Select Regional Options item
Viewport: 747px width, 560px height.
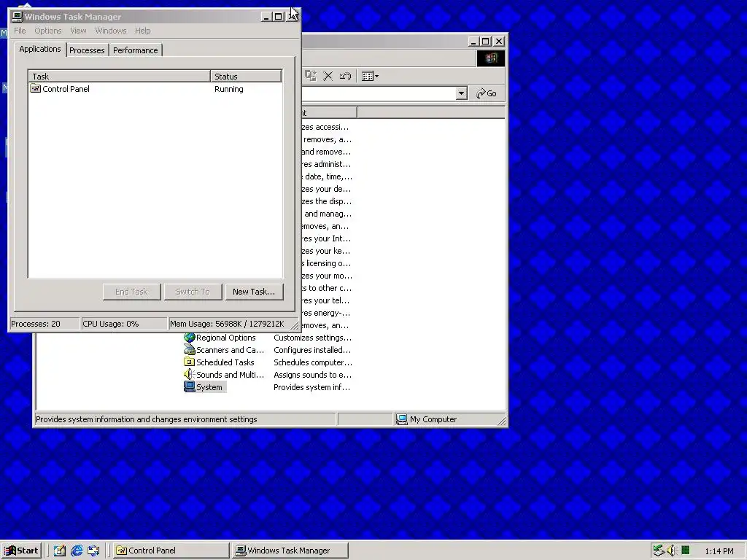coord(220,338)
